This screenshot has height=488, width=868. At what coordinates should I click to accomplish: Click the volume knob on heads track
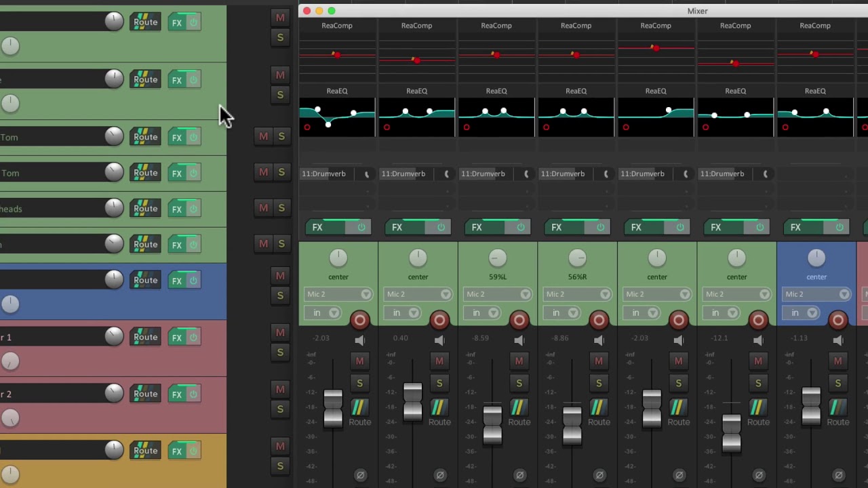(114, 207)
